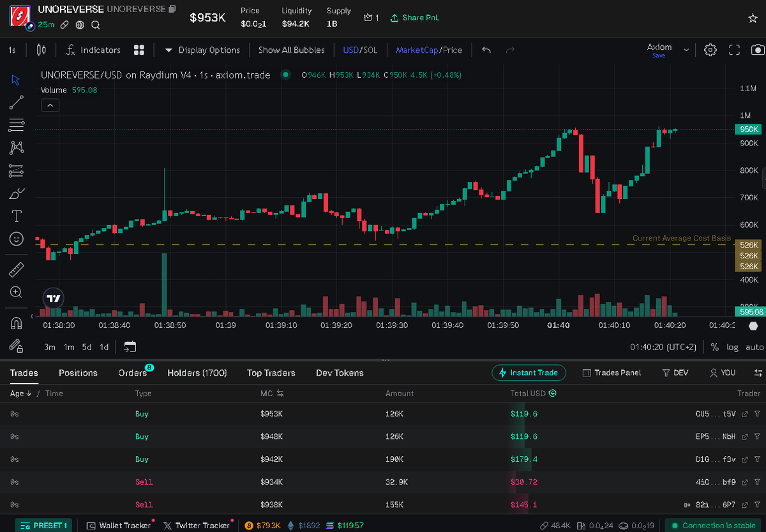The height and width of the screenshot is (532, 766).
Task: Switch currency to SOL
Action: pyautogui.click(x=370, y=50)
